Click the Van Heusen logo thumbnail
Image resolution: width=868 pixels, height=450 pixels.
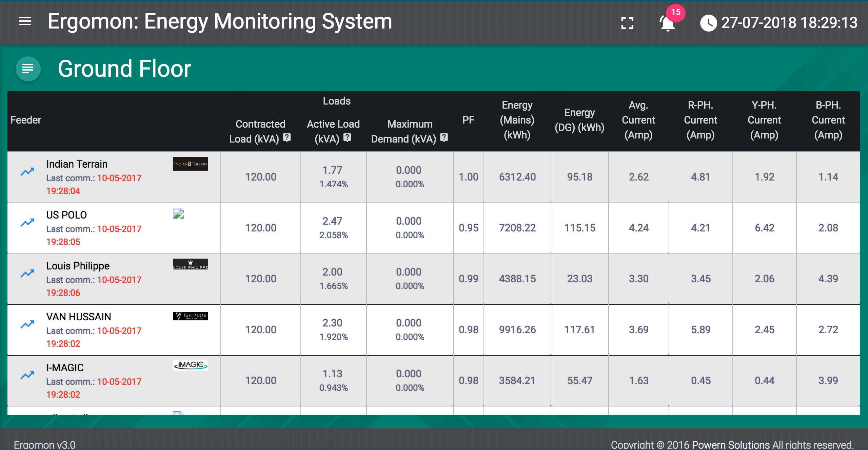(190, 316)
